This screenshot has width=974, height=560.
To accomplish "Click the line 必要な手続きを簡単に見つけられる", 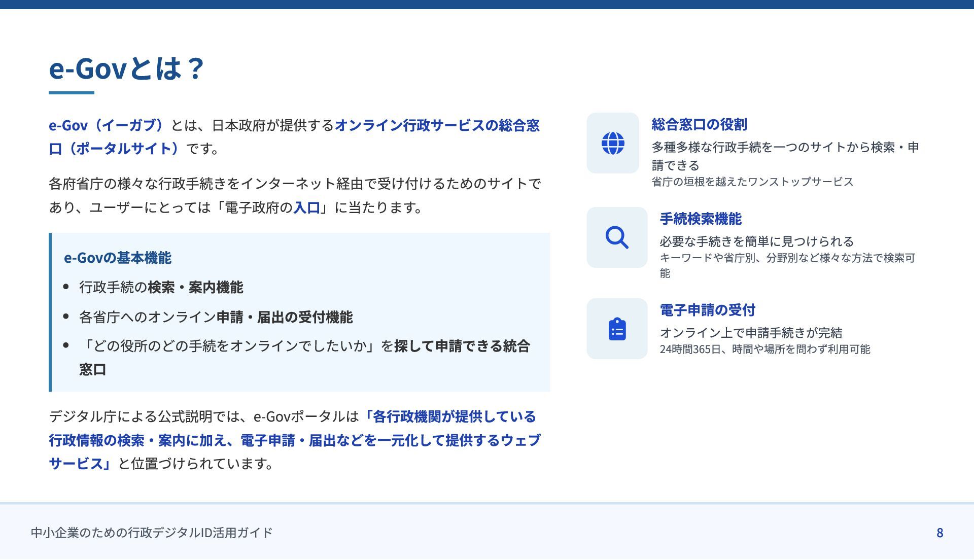I will (756, 241).
